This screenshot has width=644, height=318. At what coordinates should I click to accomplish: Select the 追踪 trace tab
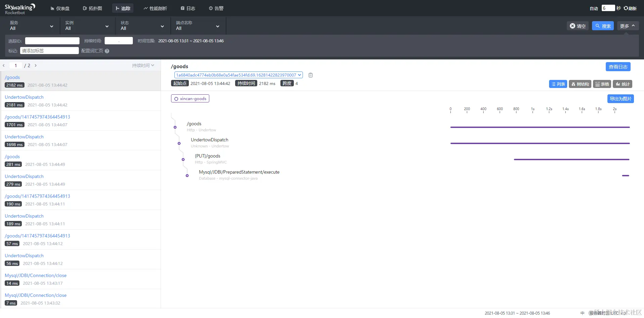coord(123,8)
